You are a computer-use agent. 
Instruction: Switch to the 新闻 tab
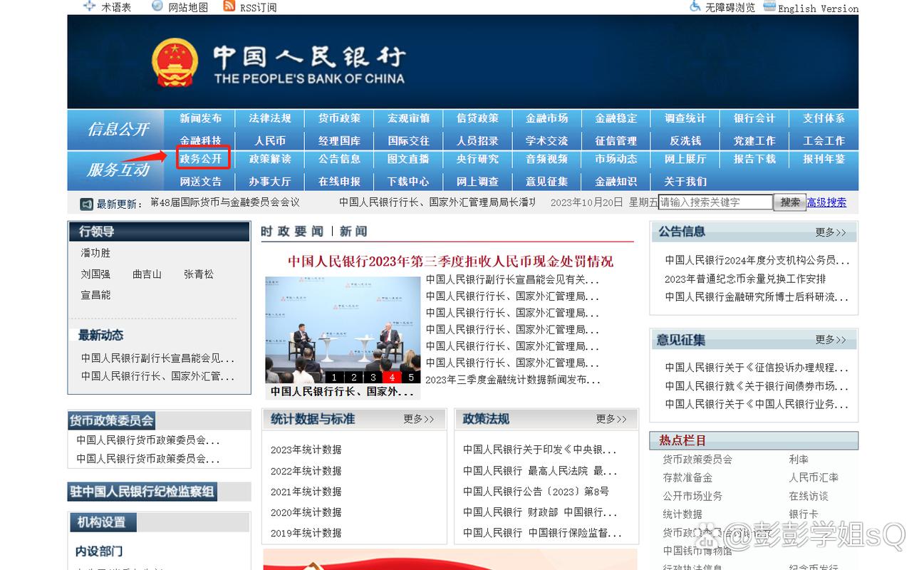353,232
